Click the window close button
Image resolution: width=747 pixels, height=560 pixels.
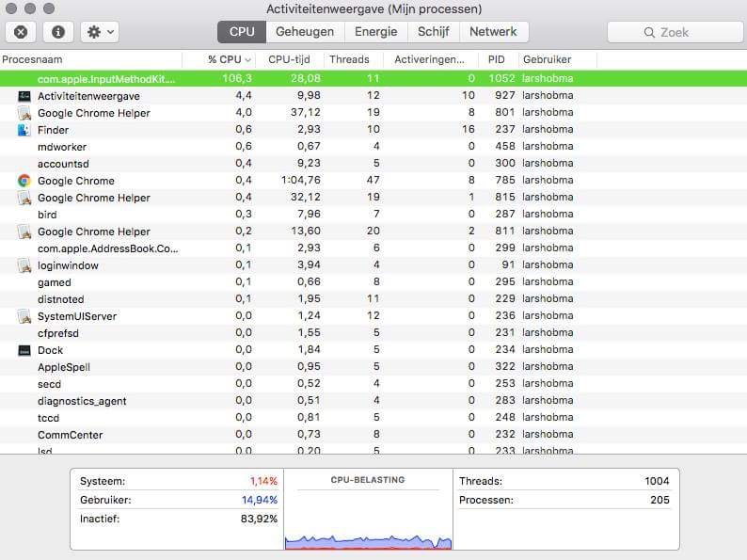click(x=11, y=8)
